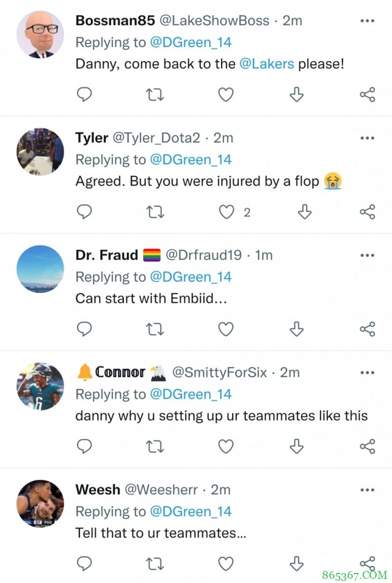
Task: Open more options for Bossman85's tweet
Action: 367,21
